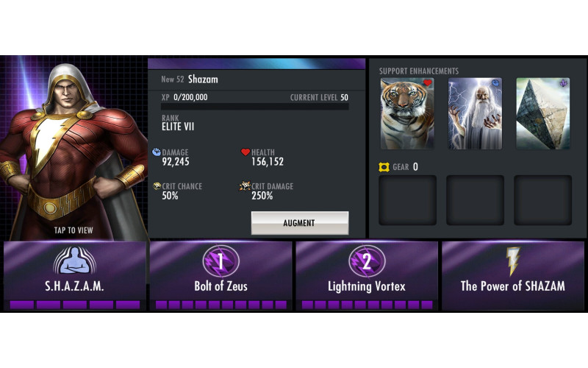Click the red heart Health icon

tap(245, 152)
